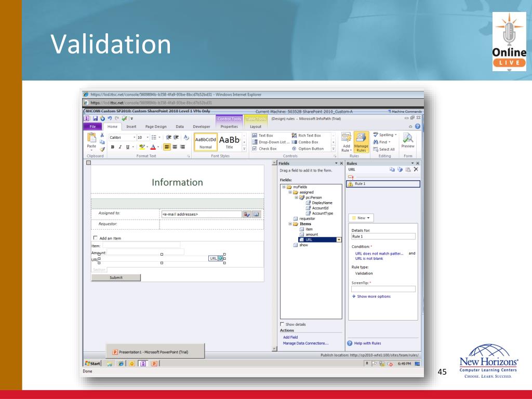The height and width of the screenshot is (399, 532).
Task: Open the Layout tab under Table Tools
Action: click(x=256, y=127)
